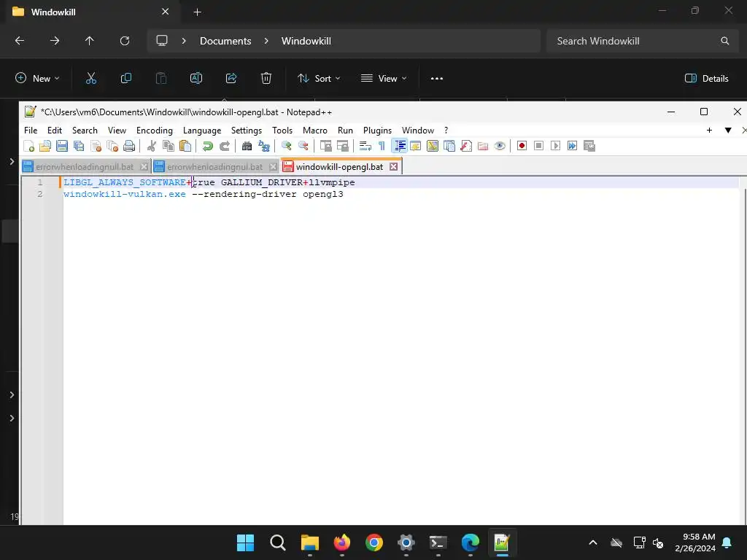Click Documents in the Explorer breadcrumb
747x560 pixels.
pyautogui.click(x=225, y=41)
